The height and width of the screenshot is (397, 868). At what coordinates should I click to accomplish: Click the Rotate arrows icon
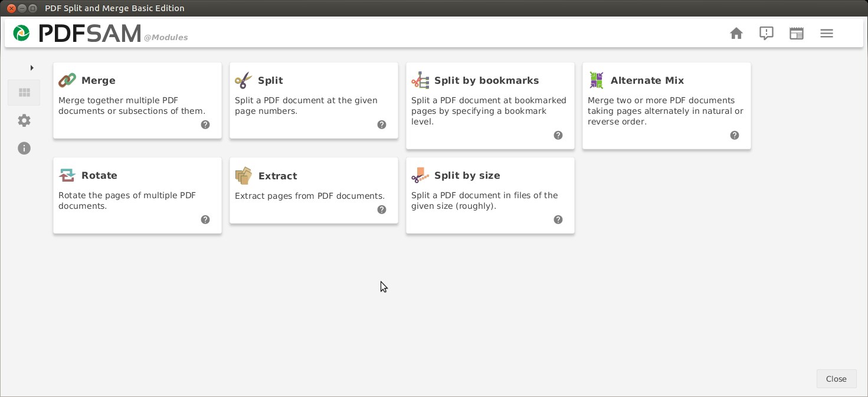[x=67, y=175]
